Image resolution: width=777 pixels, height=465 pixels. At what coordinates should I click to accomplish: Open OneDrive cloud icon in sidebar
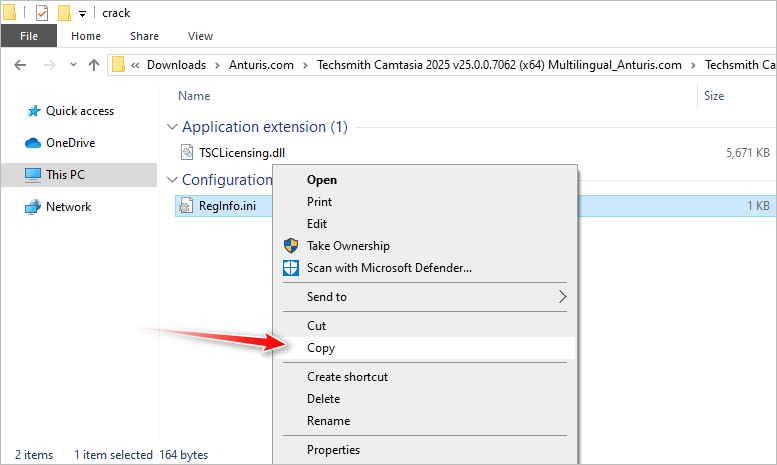point(32,143)
